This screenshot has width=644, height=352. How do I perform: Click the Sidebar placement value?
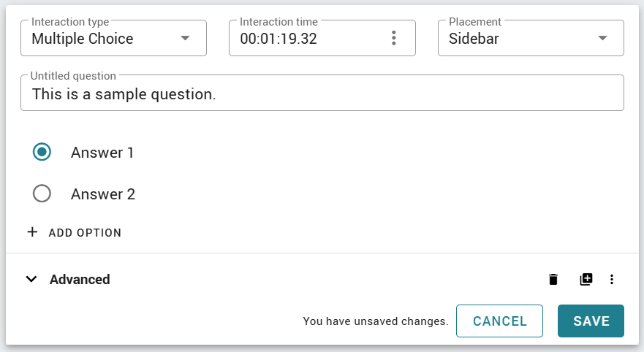(474, 39)
